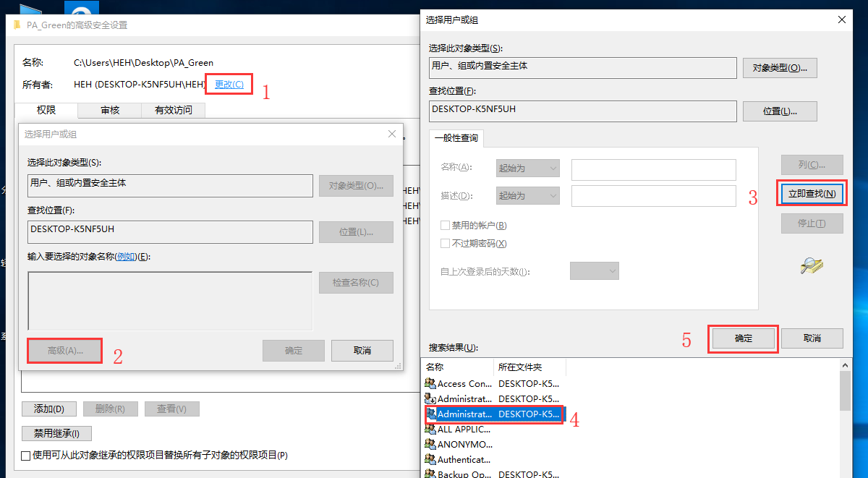
Task: Click 对象类型(O)... in the query dialog
Action: (780, 68)
